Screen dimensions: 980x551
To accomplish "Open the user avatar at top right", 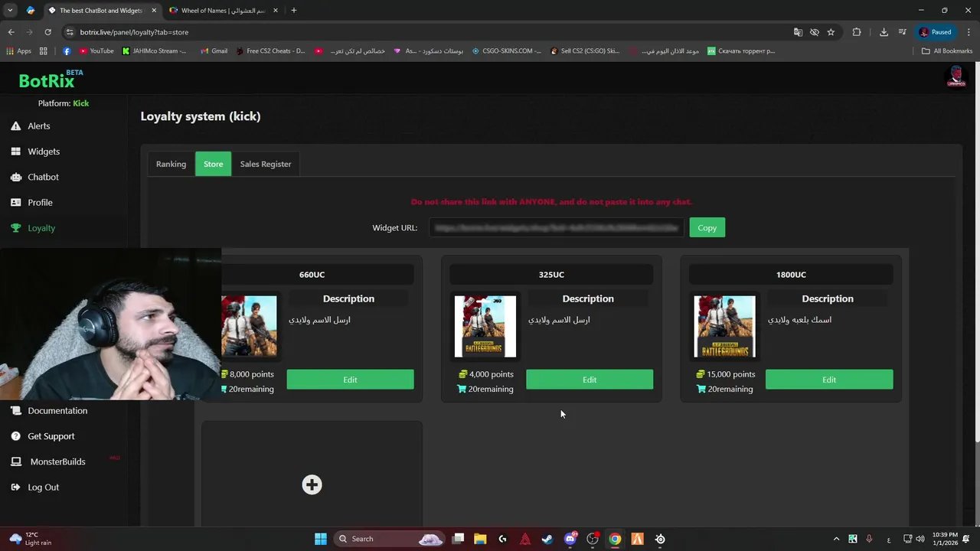I will 955,77.
